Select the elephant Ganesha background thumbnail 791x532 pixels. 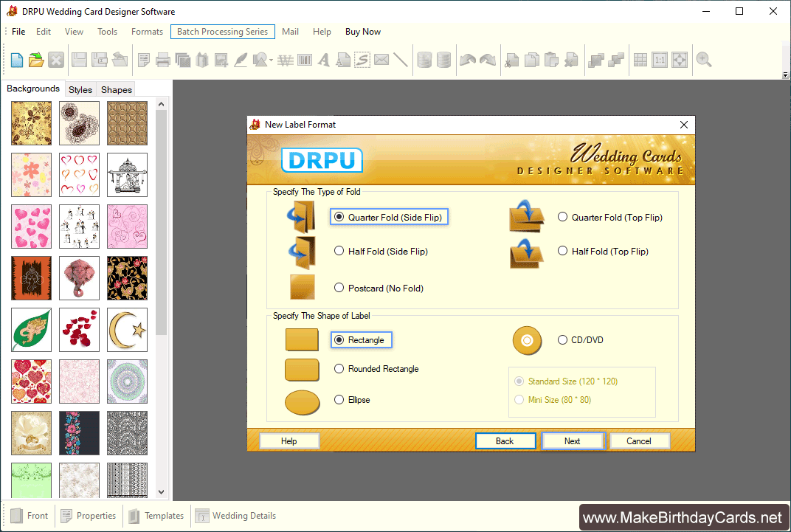click(79, 278)
